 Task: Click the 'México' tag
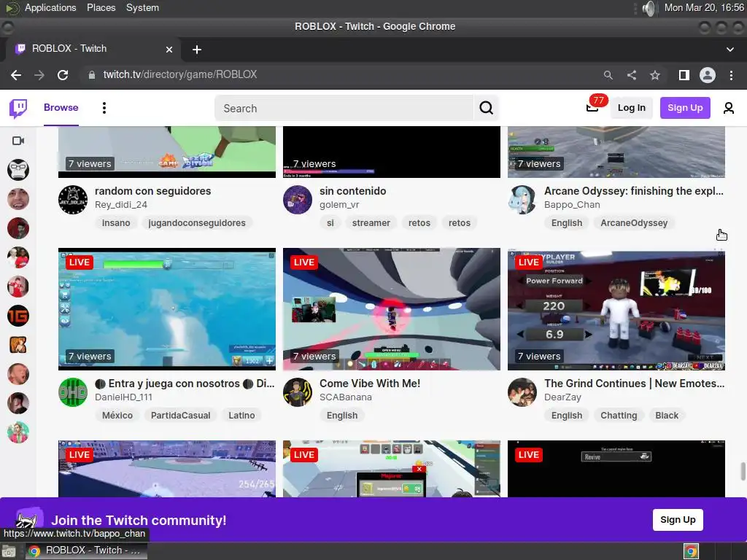117,415
